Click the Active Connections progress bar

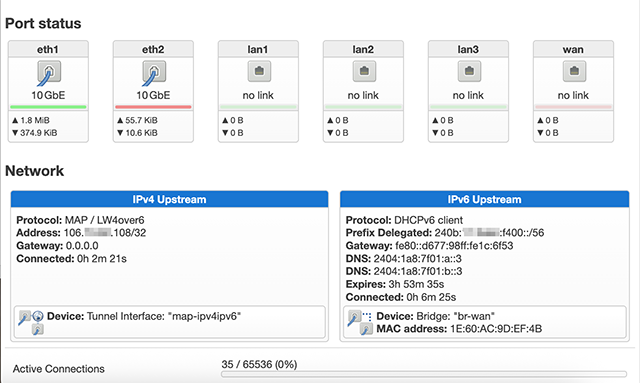424,374
